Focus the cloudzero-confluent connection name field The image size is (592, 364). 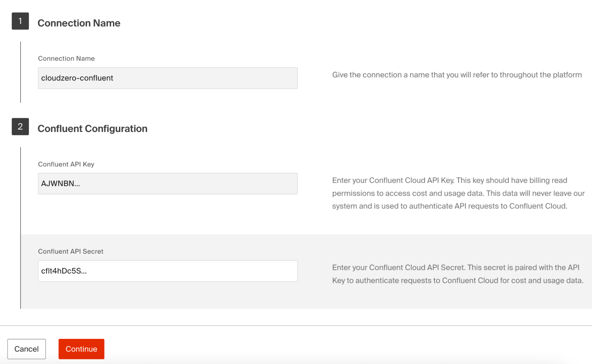[168, 78]
